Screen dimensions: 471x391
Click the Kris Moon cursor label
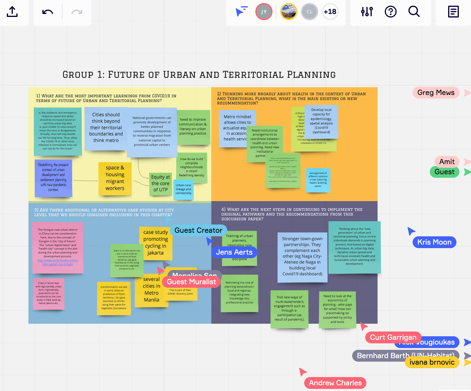434,242
